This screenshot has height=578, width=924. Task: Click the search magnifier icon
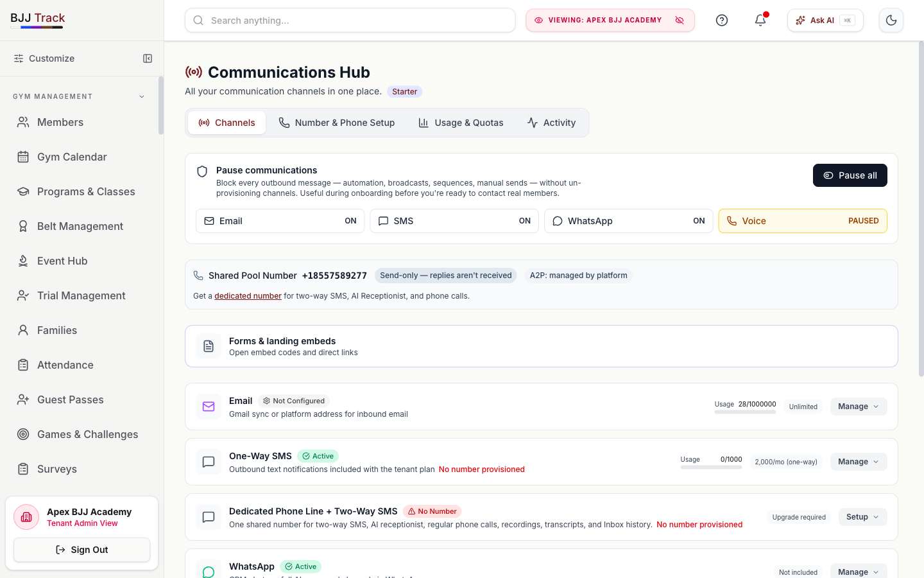pyautogui.click(x=198, y=21)
